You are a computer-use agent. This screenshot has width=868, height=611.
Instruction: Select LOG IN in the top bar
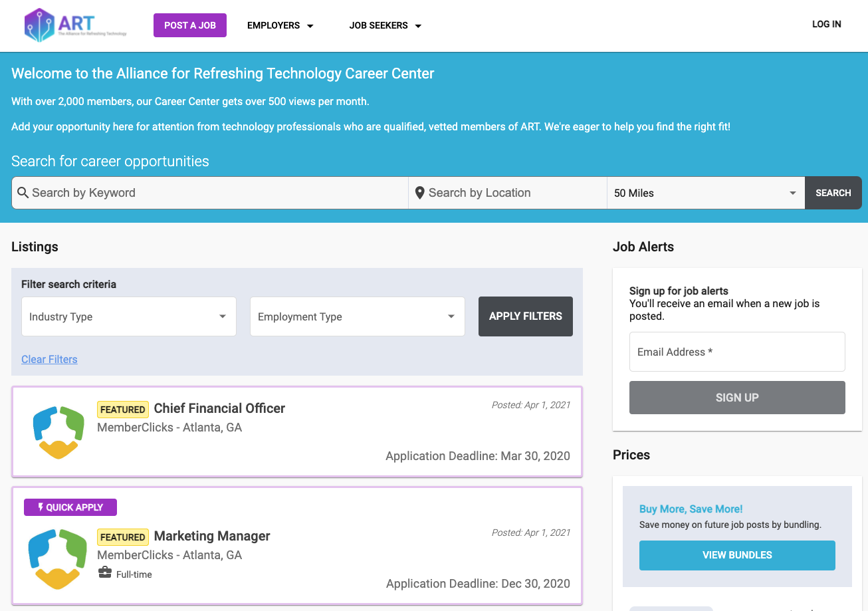tap(826, 24)
